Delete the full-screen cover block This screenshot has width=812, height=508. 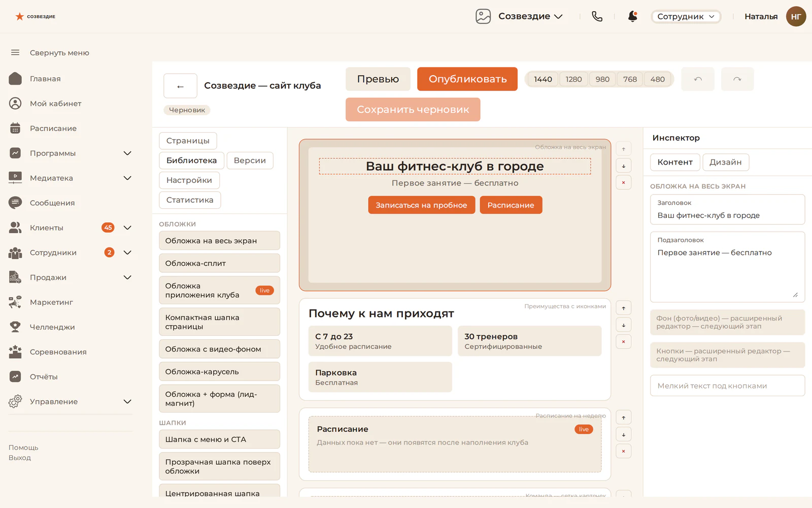pos(624,182)
